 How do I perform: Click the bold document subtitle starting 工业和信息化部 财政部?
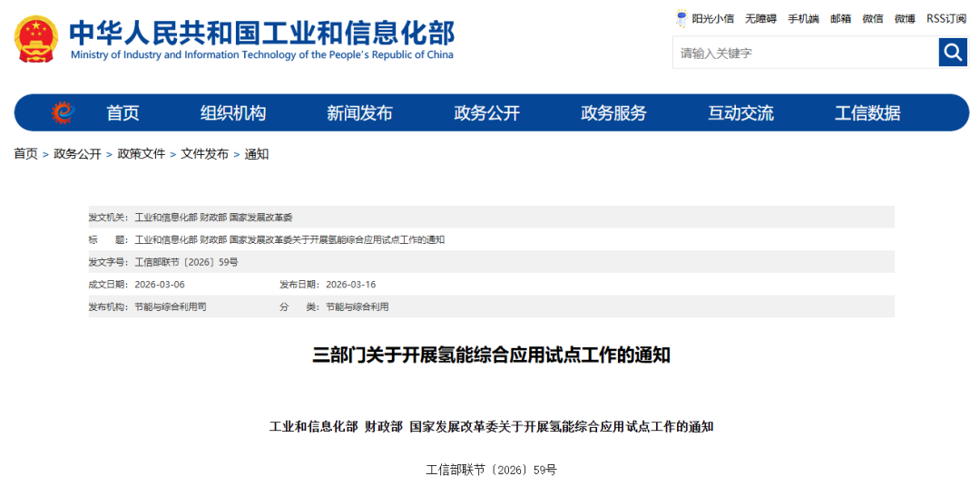[491, 427]
